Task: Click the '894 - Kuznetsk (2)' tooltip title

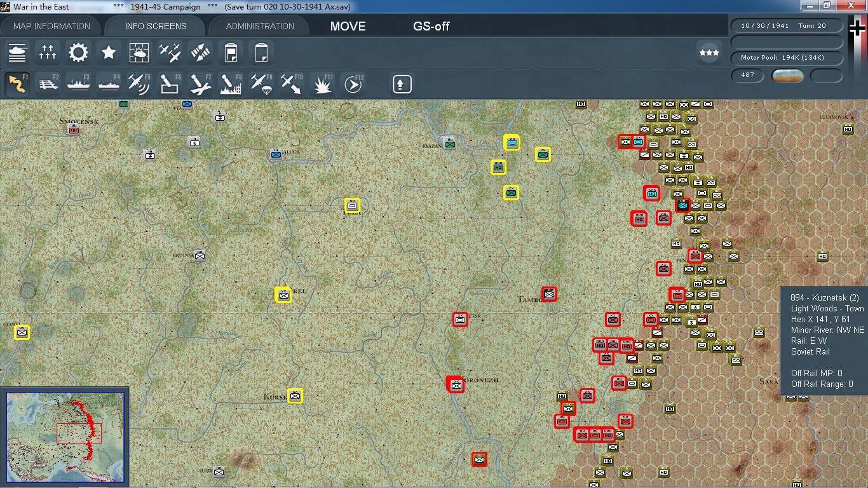Action: coord(825,297)
